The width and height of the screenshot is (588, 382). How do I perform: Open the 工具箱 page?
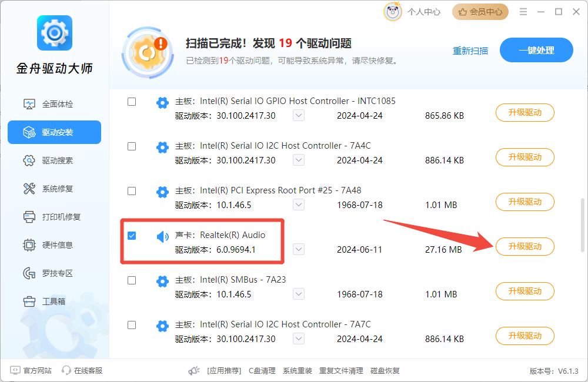pyautogui.click(x=54, y=301)
